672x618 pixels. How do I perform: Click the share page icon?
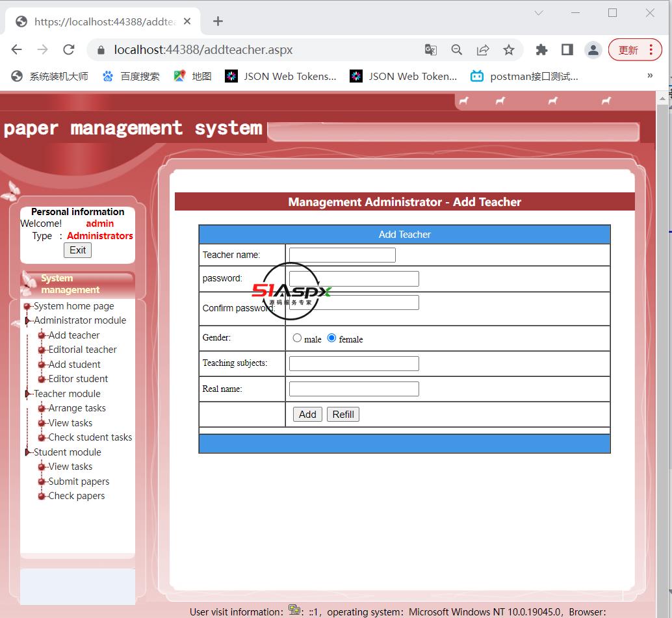483,50
